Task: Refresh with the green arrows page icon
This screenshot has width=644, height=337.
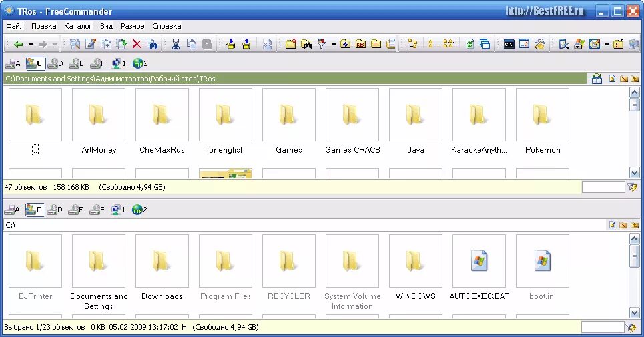Action: (x=470, y=44)
